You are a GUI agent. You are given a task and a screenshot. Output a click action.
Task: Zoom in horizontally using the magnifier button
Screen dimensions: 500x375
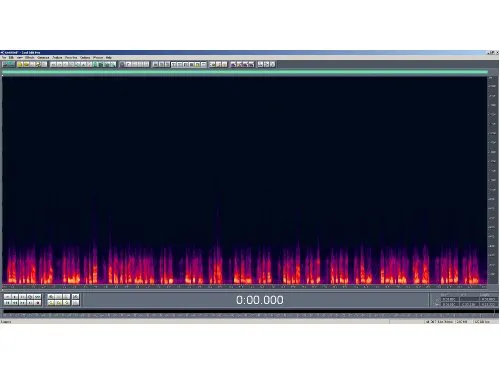click(x=51, y=297)
